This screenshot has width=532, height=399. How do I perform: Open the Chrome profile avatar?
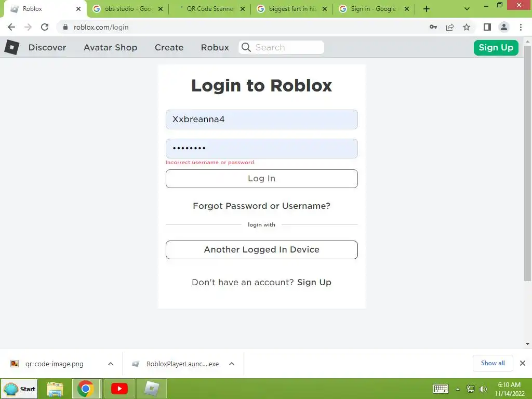click(504, 27)
